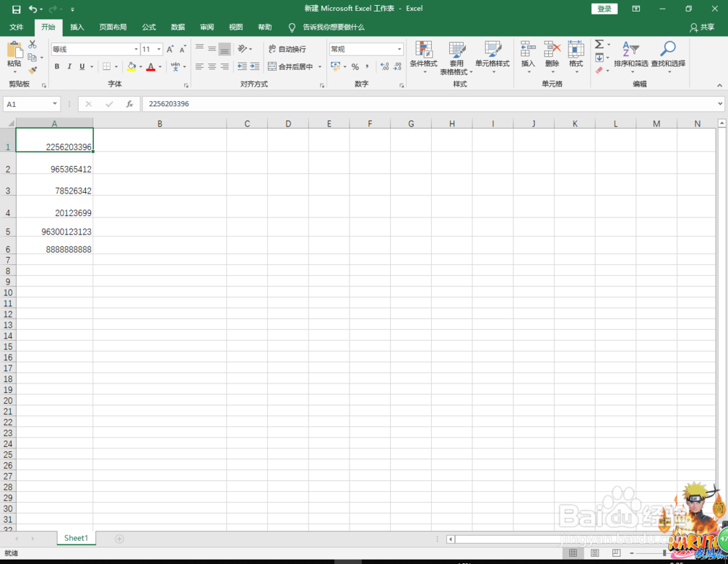Image resolution: width=728 pixels, height=564 pixels.
Task: Click the 共享 share button
Action: 702,28
